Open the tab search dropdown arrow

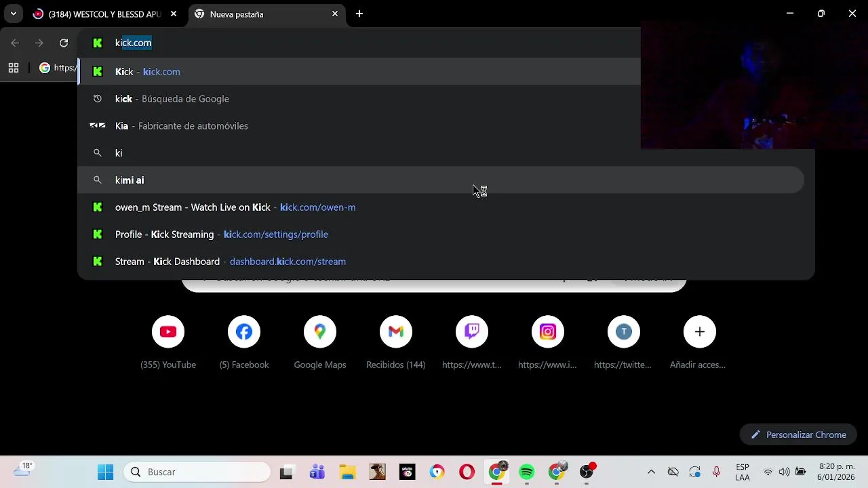click(14, 14)
